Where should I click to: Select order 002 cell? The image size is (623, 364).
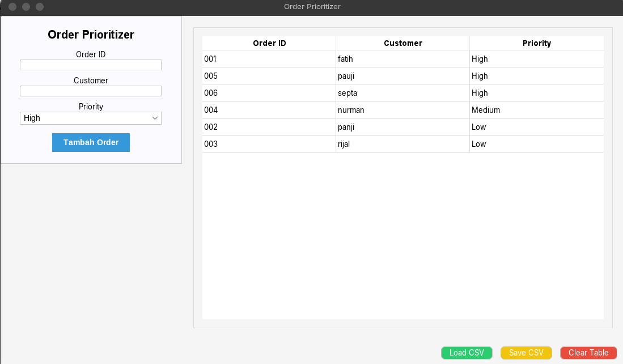point(269,127)
